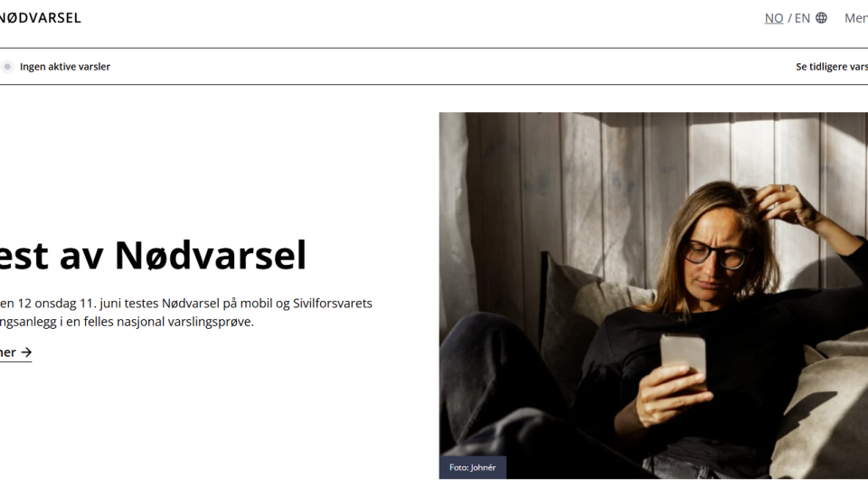Click the globe language icon

tap(822, 18)
